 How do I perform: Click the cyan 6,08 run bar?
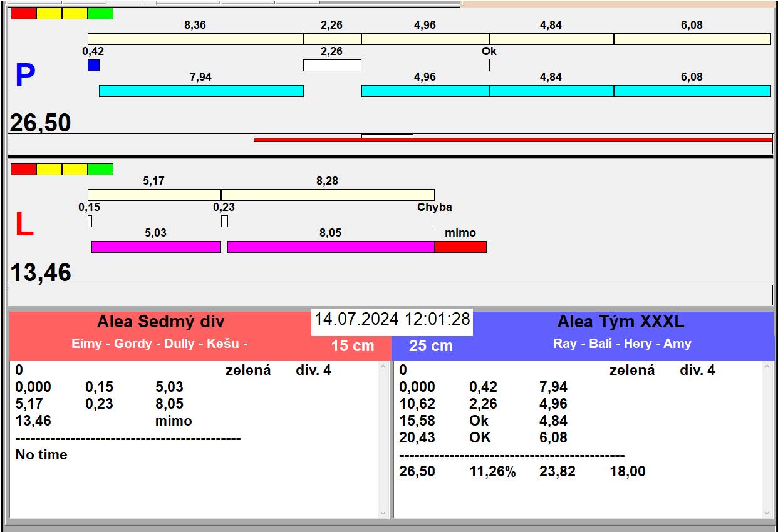692,91
